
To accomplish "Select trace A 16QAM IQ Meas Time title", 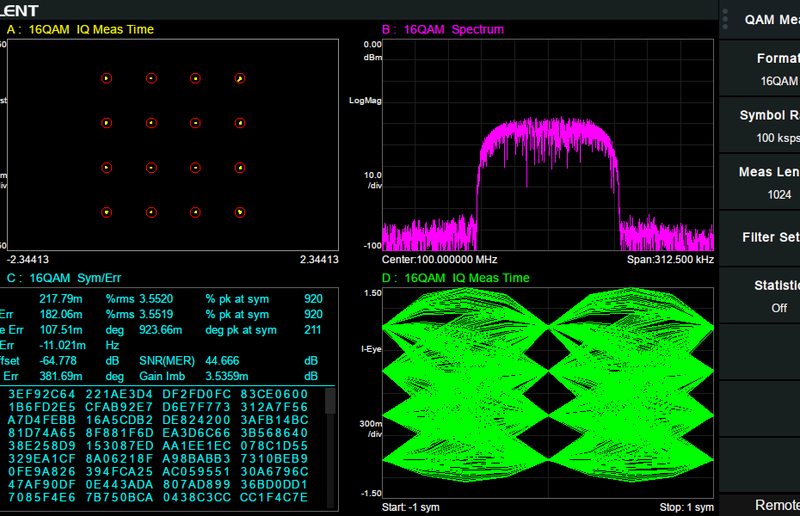I will click(80, 30).
